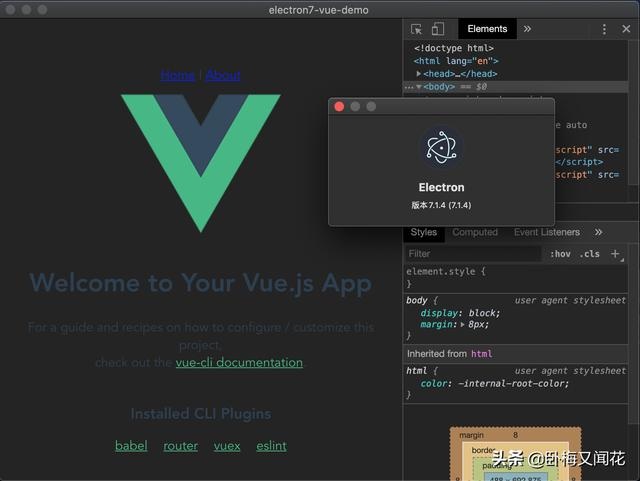Switch to the Styles tab
This screenshot has height=481, width=640.
tap(424, 232)
